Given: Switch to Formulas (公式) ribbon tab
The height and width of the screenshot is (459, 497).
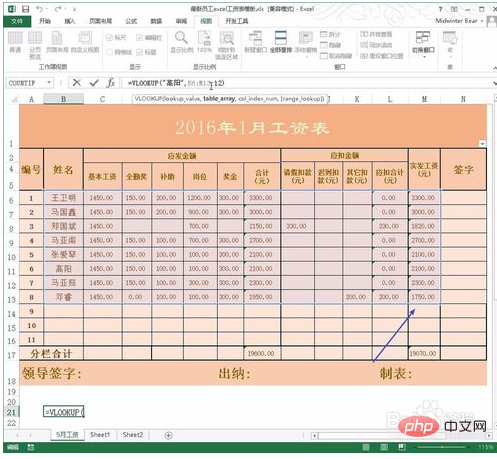Looking at the screenshot, I should click(131, 21).
